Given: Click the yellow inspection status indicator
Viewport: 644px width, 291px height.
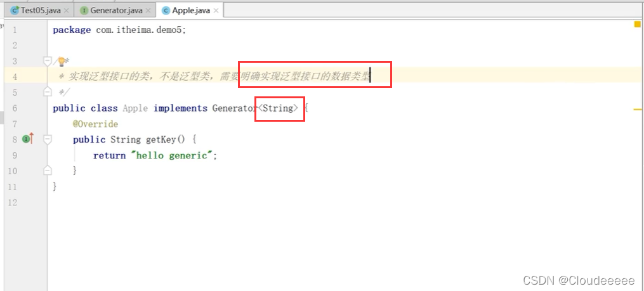Looking at the screenshot, I should [638, 24].
